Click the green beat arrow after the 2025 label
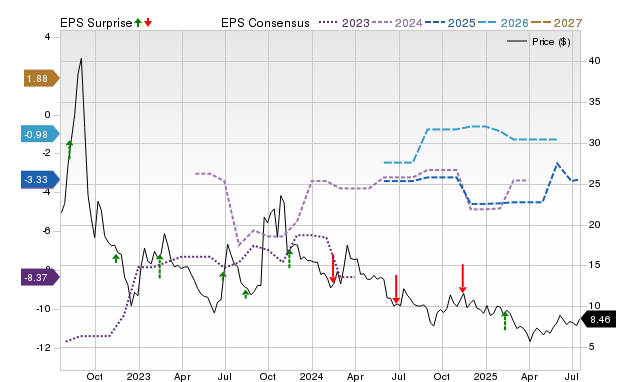Image resolution: width=640 pixels, height=382 pixels. (x=505, y=321)
